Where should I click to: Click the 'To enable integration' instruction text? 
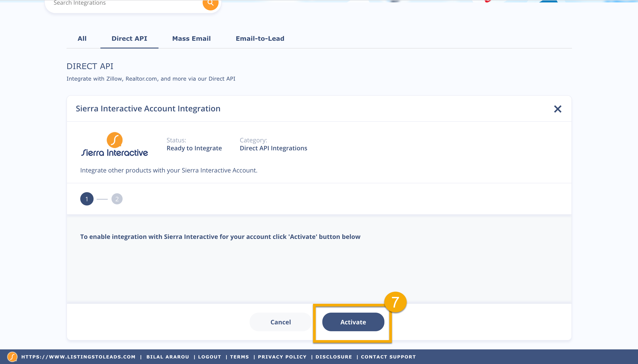220,236
